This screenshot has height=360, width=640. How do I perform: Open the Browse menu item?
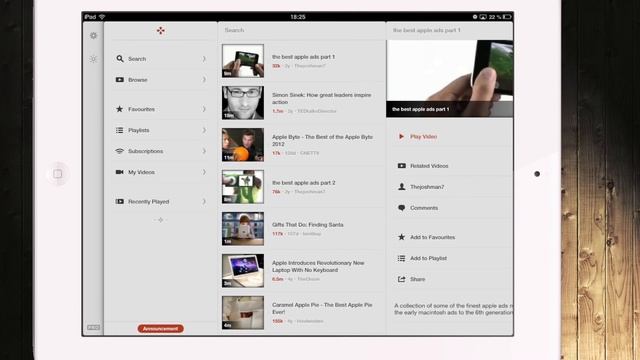160,80
